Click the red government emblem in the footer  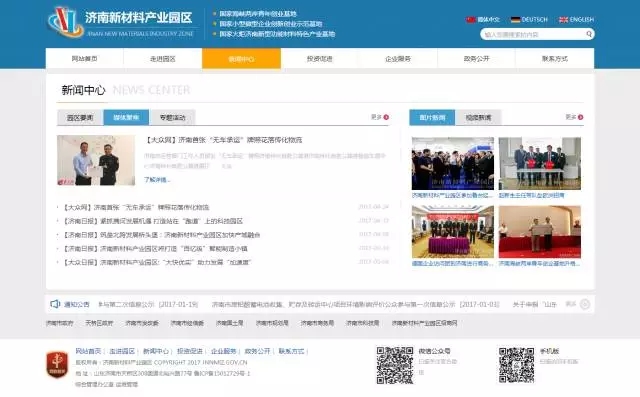coord(57,364)
